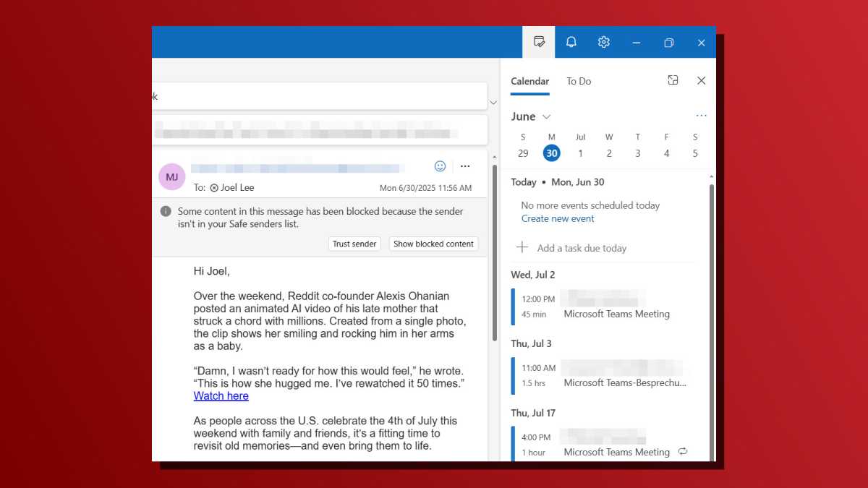The height and width of the screenshot is (488, 868).
Task: Expand the message header chevron
Action: (493, 103)
